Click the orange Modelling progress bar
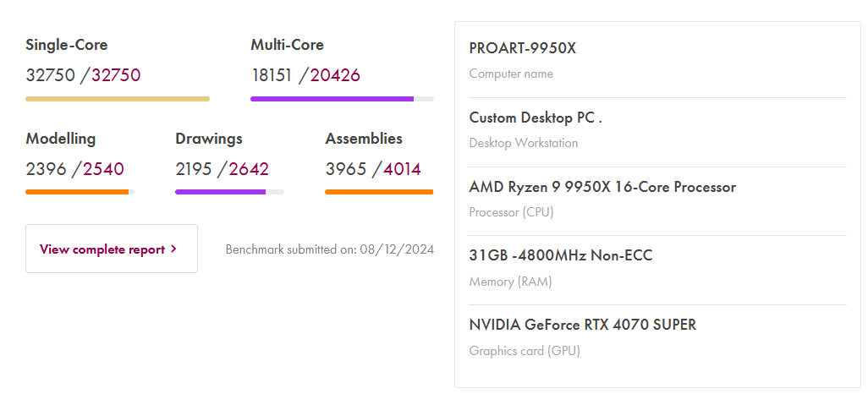The width and height of the screenshot is (868, 405). (77, 192)
